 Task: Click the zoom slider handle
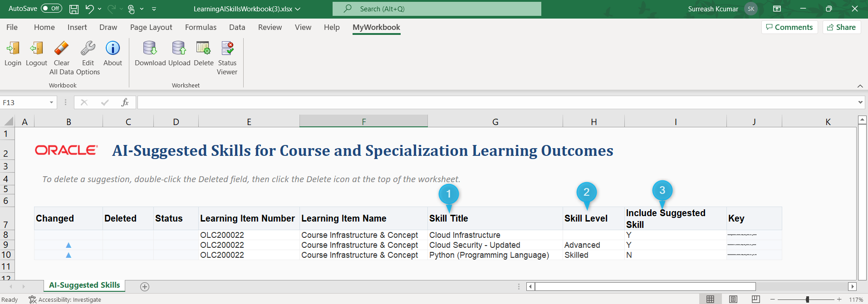point(808,299)
